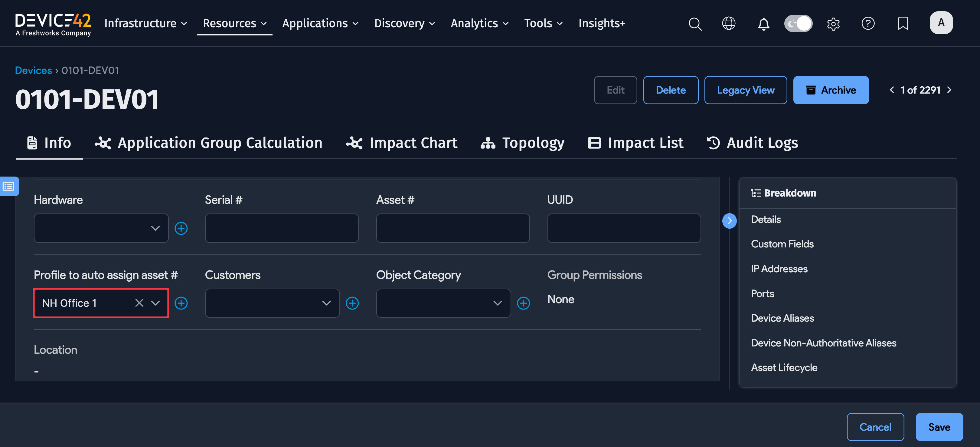View notifications via the bell icon
The image size is (980, 447).
(763, 24)
